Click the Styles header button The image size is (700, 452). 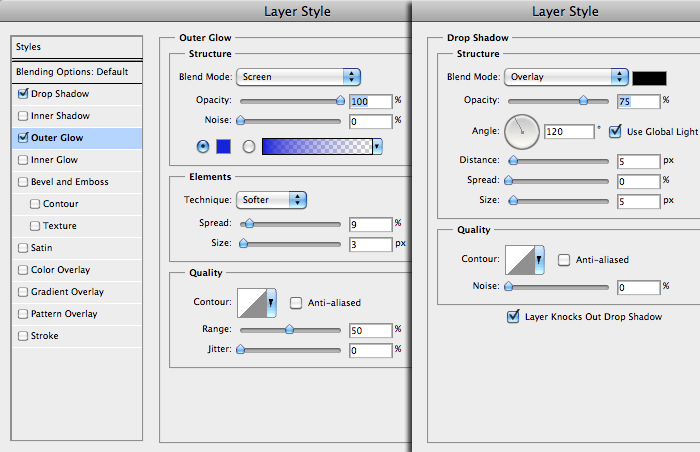(x=72, y=47)
